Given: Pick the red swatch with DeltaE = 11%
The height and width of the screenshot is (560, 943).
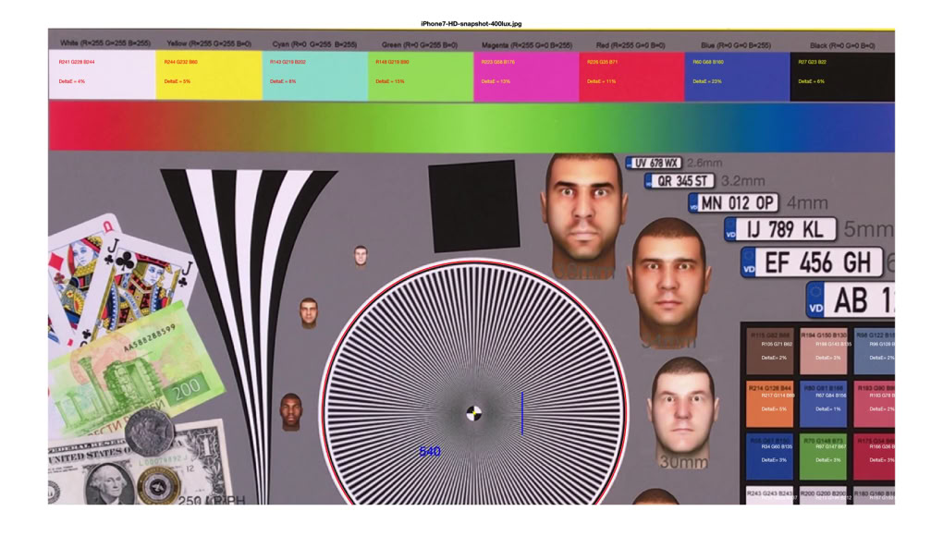Looking at the screenshot, I should [x=631, y=77].
